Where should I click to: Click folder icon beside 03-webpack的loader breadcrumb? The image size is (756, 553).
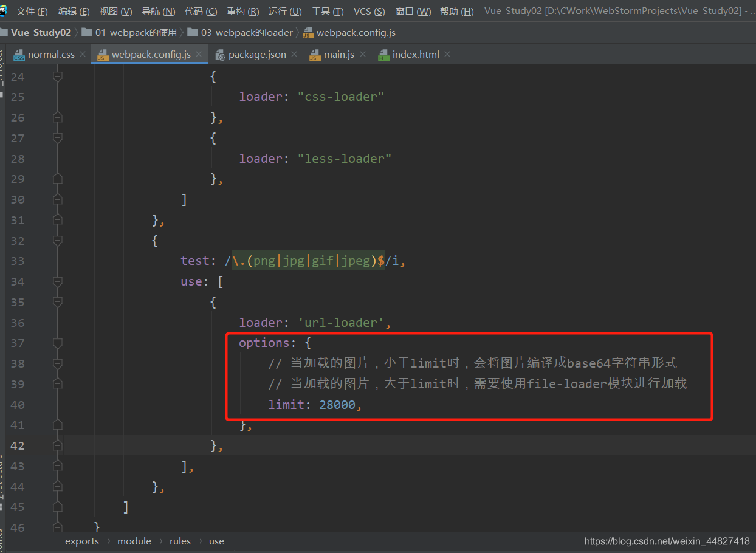pyautogui.click(x=193, y=32)
